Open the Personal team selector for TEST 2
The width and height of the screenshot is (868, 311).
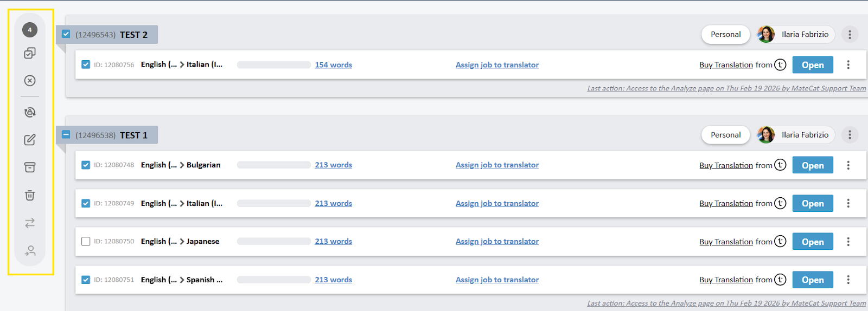click(725, 34)
